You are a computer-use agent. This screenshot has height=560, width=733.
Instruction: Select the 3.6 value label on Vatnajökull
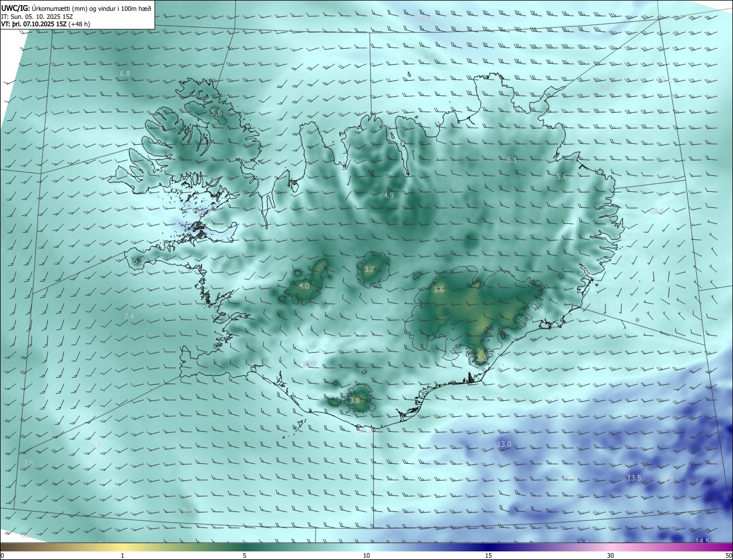coord(439,289)
